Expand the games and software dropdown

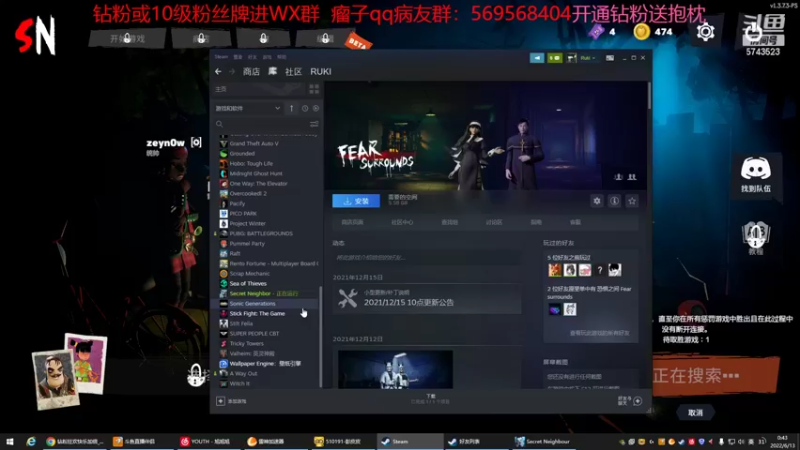248,108
